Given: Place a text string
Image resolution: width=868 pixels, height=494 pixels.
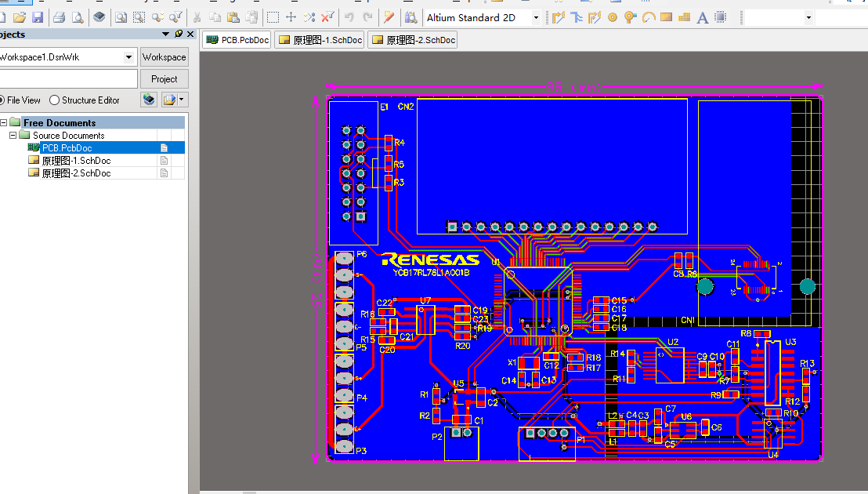Looking at the screenshot, I should [703, 18].
